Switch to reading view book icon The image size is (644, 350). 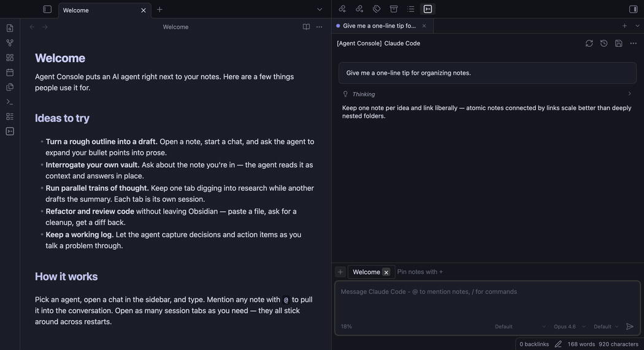coord(306,27)
